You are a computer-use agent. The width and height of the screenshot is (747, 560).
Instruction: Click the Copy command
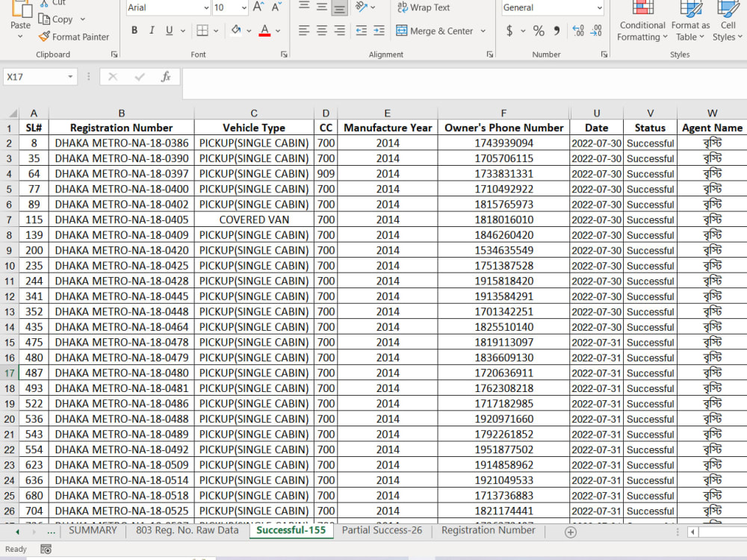60,19
